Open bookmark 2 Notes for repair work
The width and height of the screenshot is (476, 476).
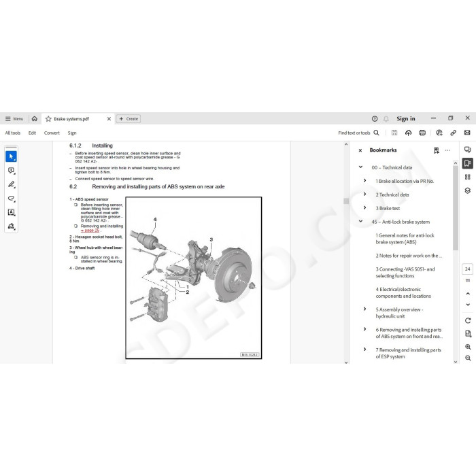(x=409, y=256)
